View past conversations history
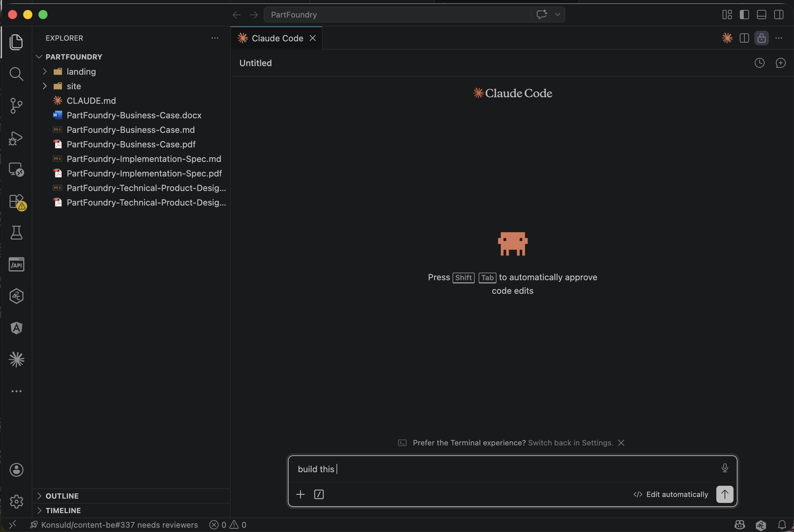The image size is (794, 532). tap(759, 63)
